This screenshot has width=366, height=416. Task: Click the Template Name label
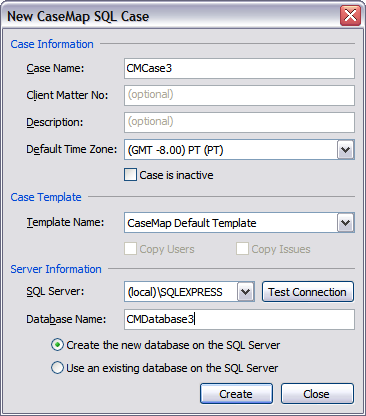point(65,222)
